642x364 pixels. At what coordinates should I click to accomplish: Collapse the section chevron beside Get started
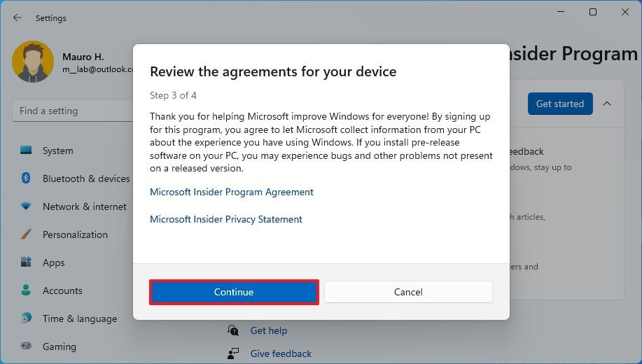pos(607,104)
